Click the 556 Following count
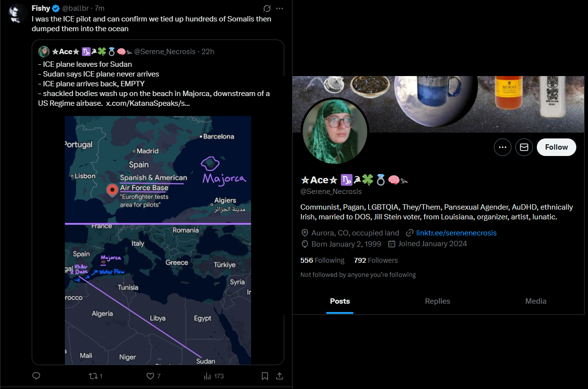The height and width of the screenshot is (389, 588). point(322,260)
